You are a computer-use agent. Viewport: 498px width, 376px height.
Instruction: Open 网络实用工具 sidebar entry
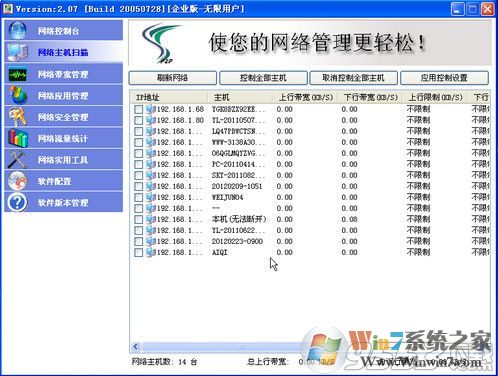(x=63, y=160)
